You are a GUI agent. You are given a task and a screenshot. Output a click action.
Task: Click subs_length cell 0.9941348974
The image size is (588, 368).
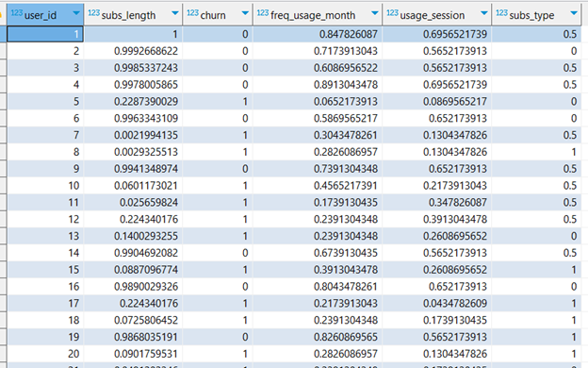pos(133,169)
